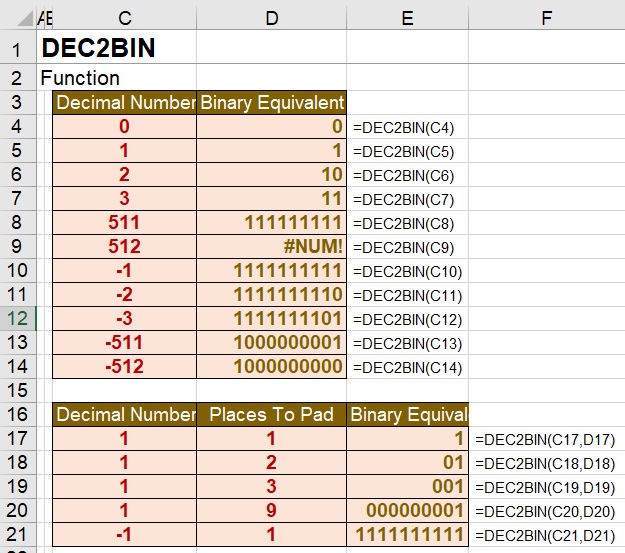Click the =DEC2BIN(C8) formula text
625x553 pixels.
(x=403, y=224)
